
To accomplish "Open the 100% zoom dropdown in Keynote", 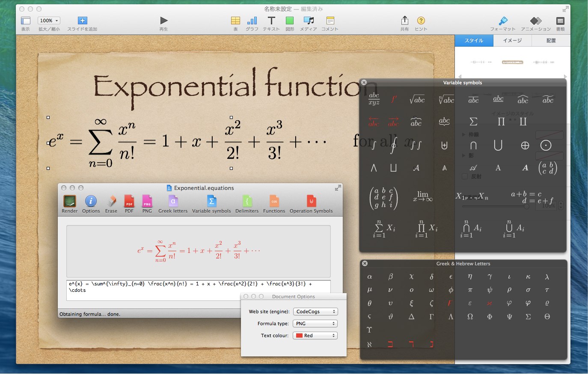I will coord(49,21).
